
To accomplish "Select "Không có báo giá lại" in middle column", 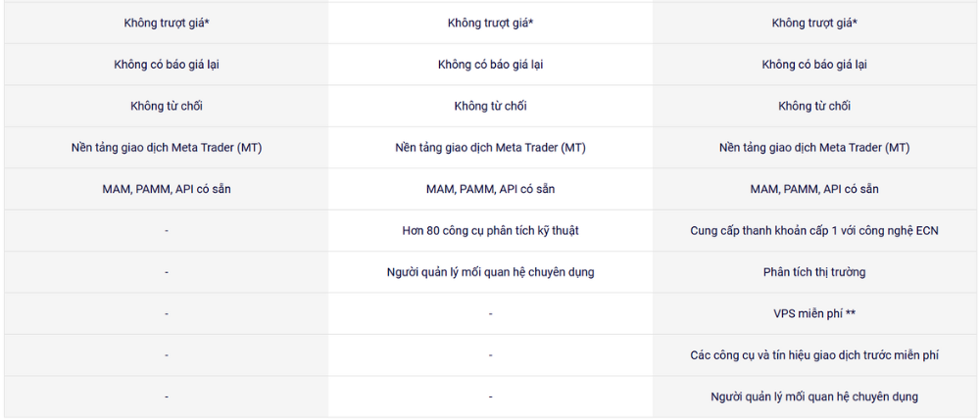I will (490, 65).
